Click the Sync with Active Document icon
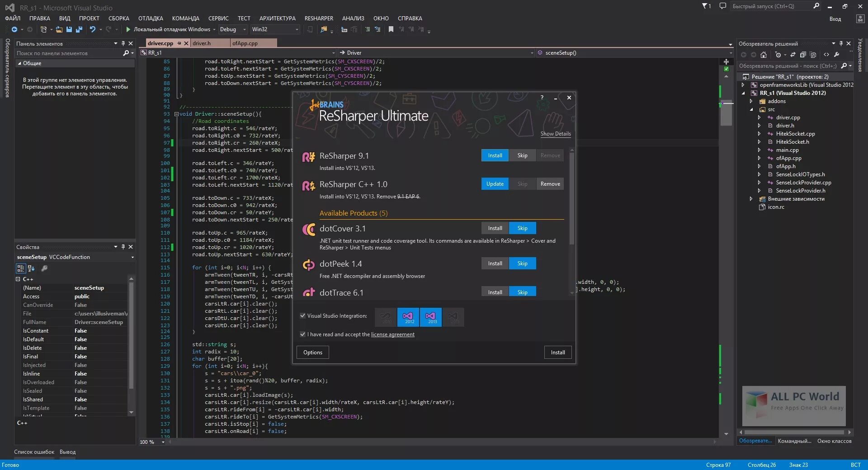 coord(793,55)
